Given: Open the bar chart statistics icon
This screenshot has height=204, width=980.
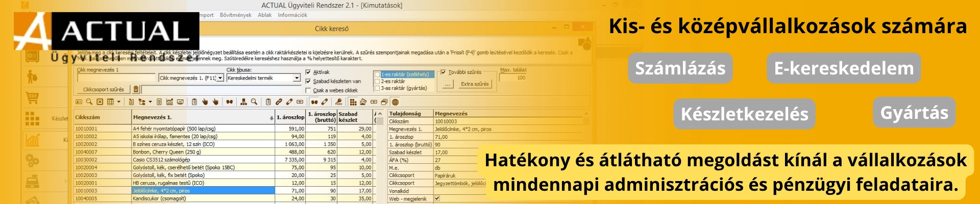Looking at the screenshot, I should point(169,102).
